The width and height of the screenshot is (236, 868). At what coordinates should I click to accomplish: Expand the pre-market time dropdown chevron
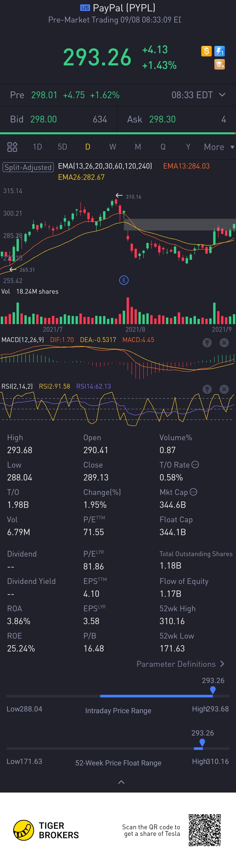(x=222, y=95)
